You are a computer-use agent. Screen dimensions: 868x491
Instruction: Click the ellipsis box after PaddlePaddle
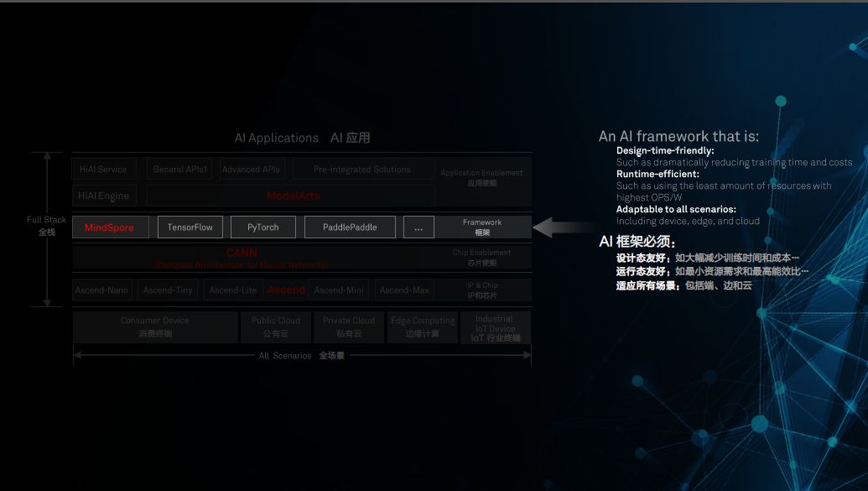coord(418,227)
